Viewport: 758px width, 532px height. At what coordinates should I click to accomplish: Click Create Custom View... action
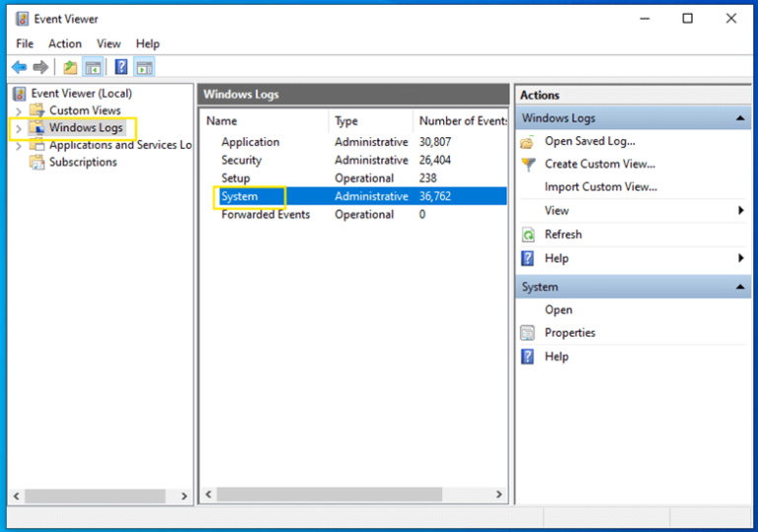point(600,164)
